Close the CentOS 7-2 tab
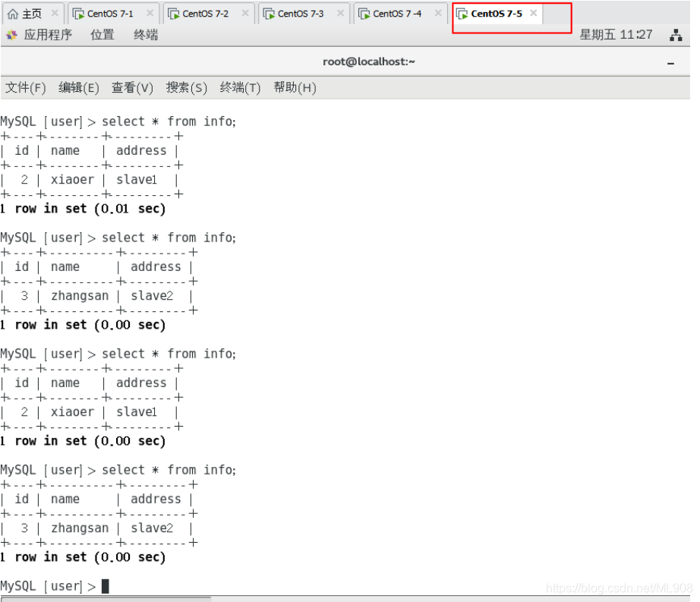The height and width of the screenshot is (602, 700). [x=245, y=14]
